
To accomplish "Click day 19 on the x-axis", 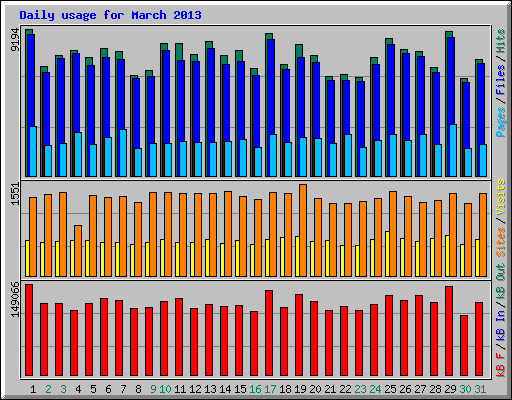I will [300, 389].
